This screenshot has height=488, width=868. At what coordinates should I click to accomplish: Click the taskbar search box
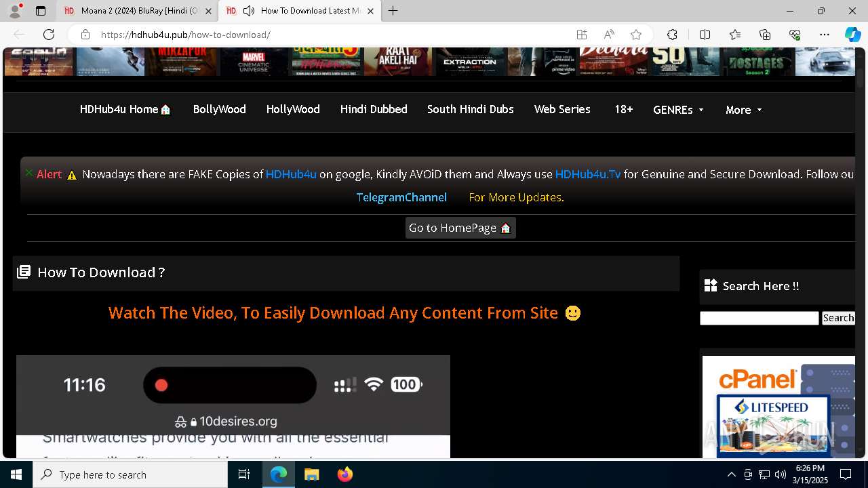tap(130, 474)
